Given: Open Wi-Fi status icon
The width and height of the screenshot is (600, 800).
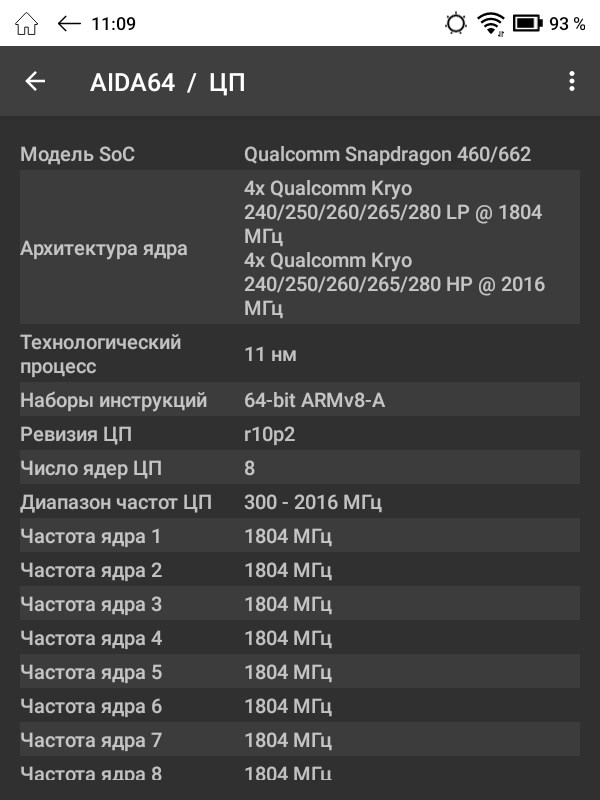Looking at the screenshot, I should 490,23.
